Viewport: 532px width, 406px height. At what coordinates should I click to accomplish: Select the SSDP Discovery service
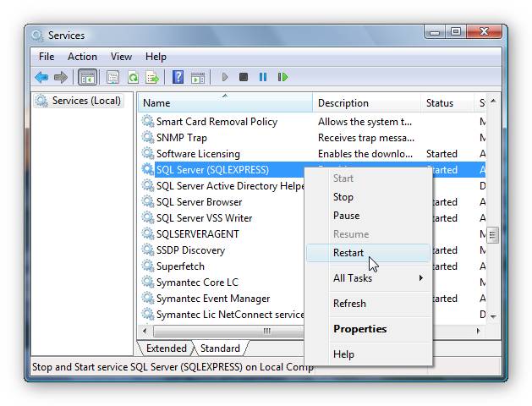click(190, 250)
